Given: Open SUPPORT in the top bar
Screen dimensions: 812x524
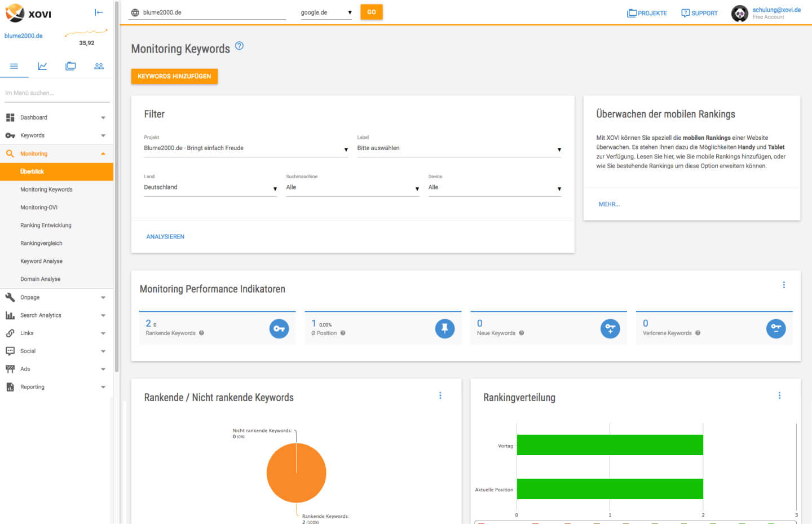Looking at the screenshot, I should (x=699, y=13).
